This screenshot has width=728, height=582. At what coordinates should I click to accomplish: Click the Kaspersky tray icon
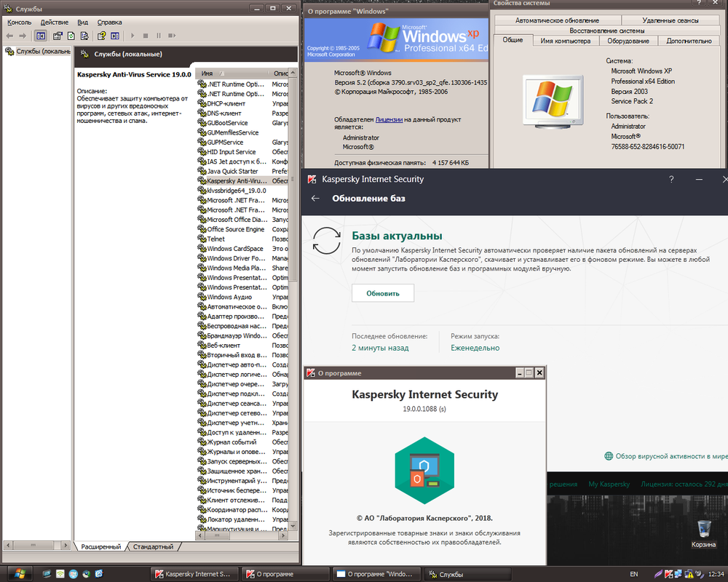[668, 574]
